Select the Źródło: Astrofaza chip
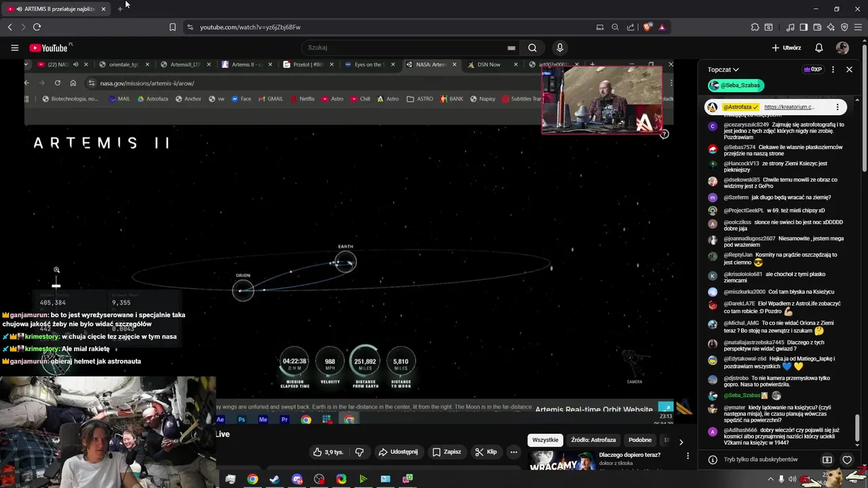 [593, 440]
